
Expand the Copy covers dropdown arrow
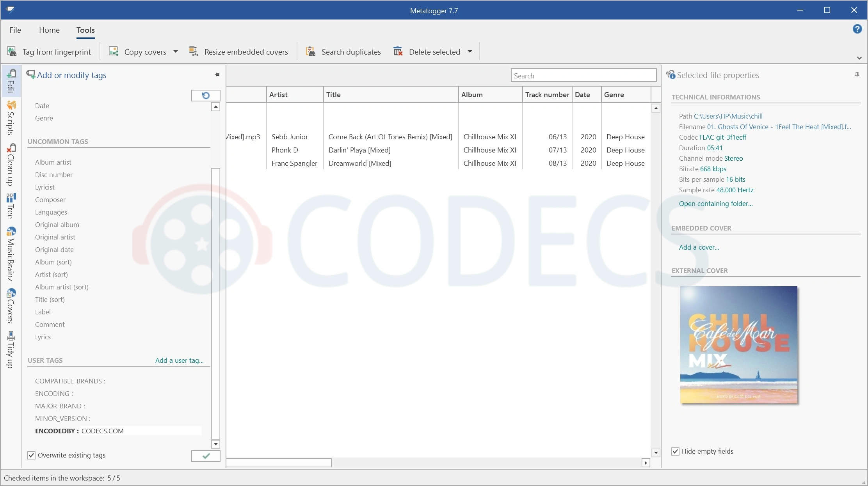point(176,51)
